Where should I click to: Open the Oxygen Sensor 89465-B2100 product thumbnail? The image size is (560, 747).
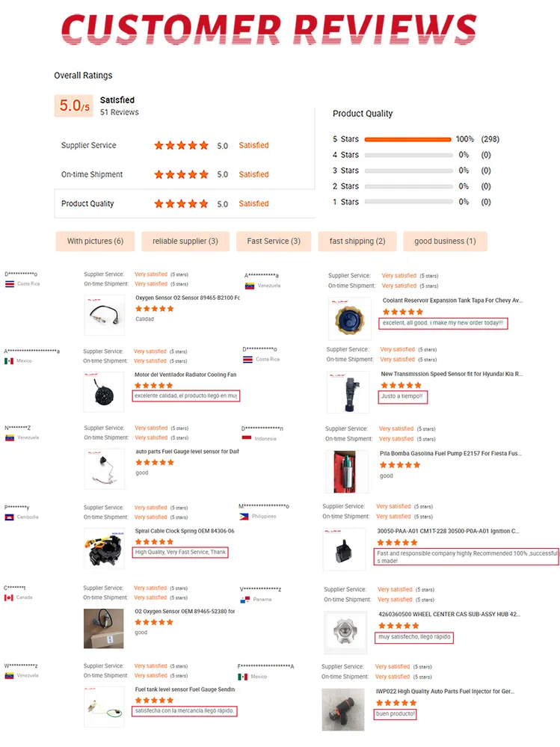[104, 315]
